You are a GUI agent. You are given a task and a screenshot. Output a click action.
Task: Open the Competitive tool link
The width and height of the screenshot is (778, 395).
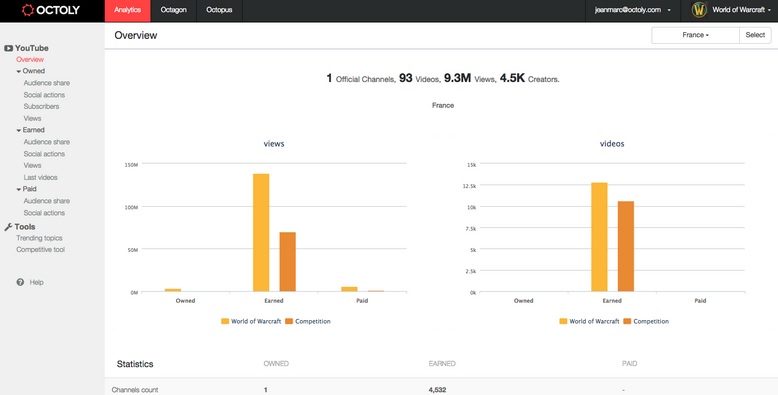[41, 250]
